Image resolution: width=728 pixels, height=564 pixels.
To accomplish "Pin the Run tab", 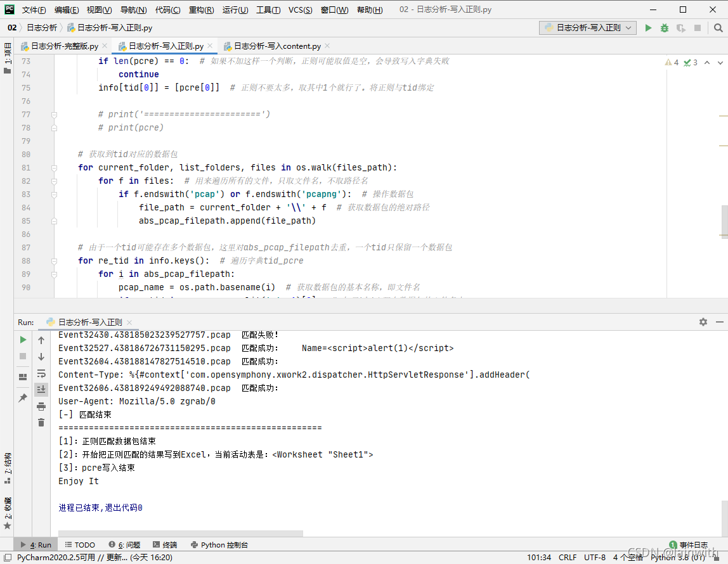I will (23, 397).
